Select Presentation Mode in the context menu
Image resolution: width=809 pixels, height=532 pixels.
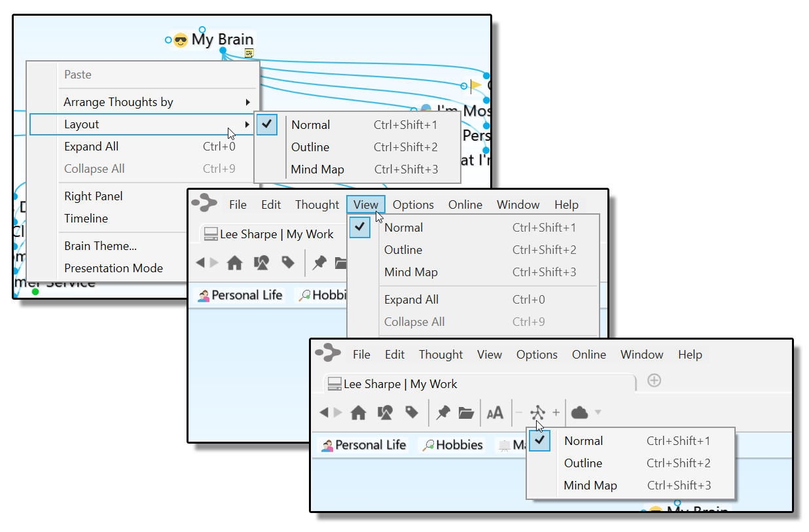[x=113, y=268]
